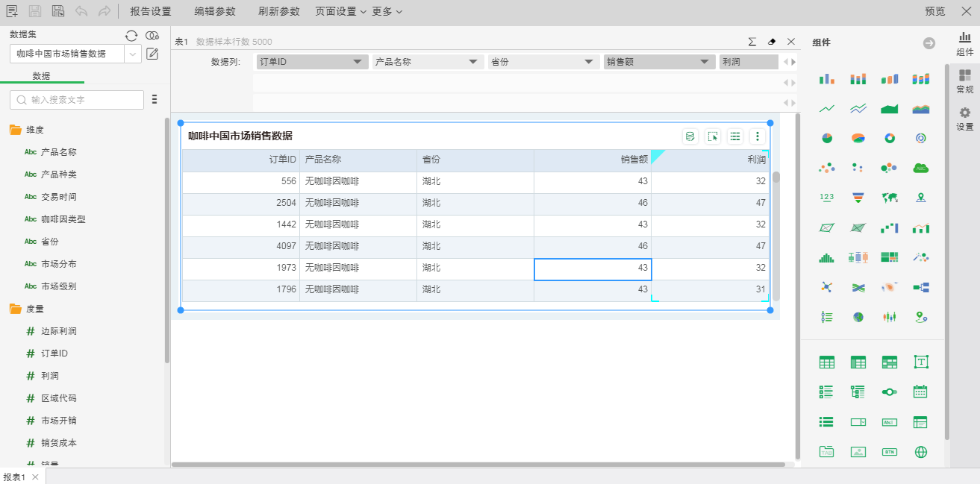The width and height of the screenshot is (980, 484).
Task: Click the 输入搜索文字 search field
Action: pos(77,100)
